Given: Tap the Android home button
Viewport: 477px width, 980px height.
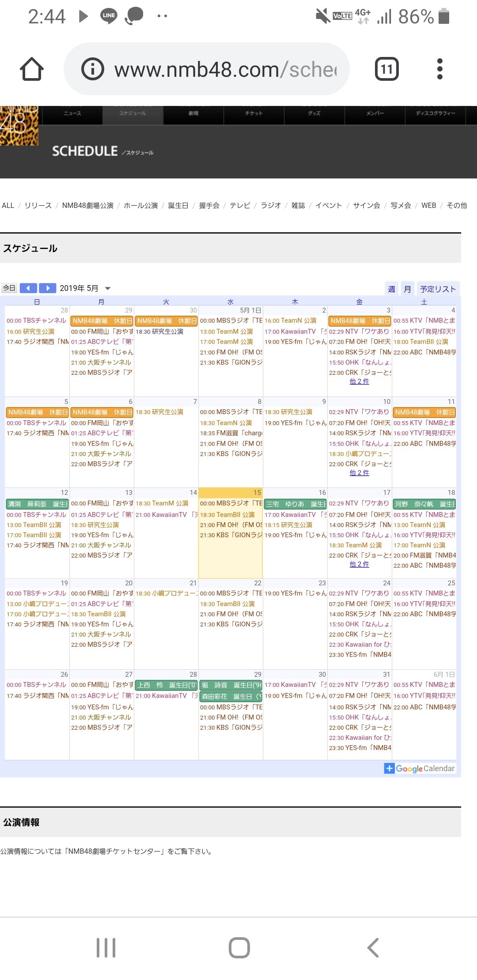Looking at the screenshot, I should (239, 947).
